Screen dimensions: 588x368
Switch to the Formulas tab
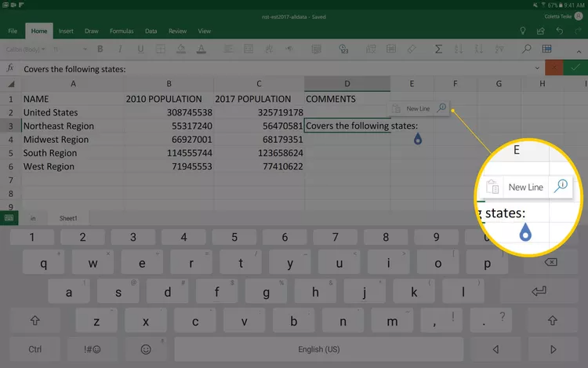(122, 31)
